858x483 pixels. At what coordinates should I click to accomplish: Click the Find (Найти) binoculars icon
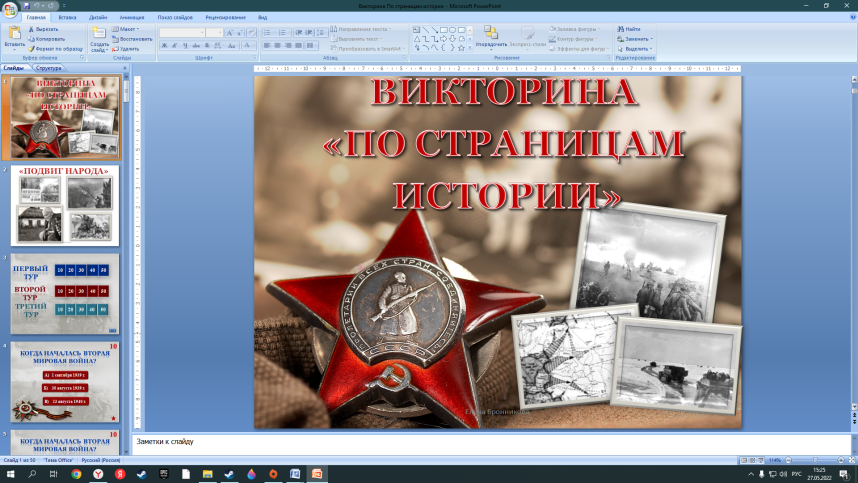click(x=621, y=29)
